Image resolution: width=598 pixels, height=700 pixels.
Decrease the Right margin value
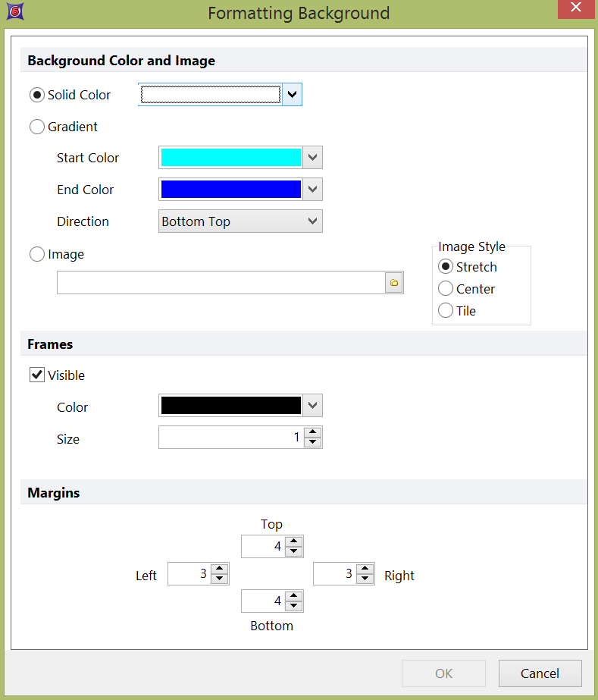[365, 579]
